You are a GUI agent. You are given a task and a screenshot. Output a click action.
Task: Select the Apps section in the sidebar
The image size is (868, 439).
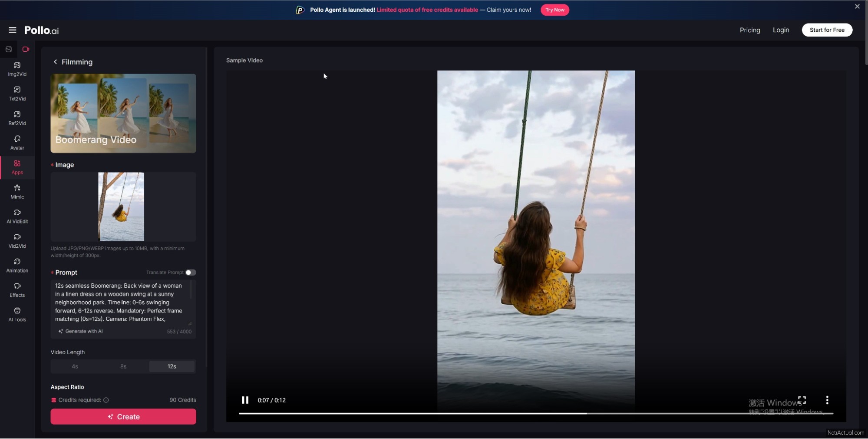(x=17, y=167)
